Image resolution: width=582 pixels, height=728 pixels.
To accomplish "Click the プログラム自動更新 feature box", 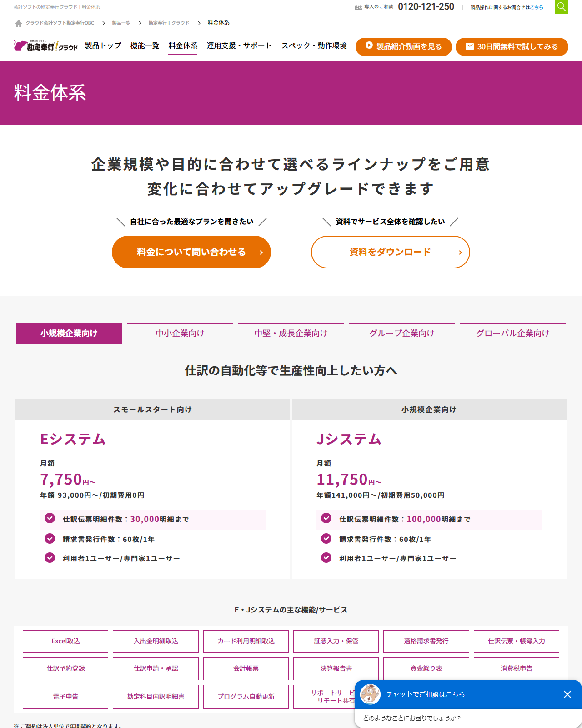I will 246,697.
